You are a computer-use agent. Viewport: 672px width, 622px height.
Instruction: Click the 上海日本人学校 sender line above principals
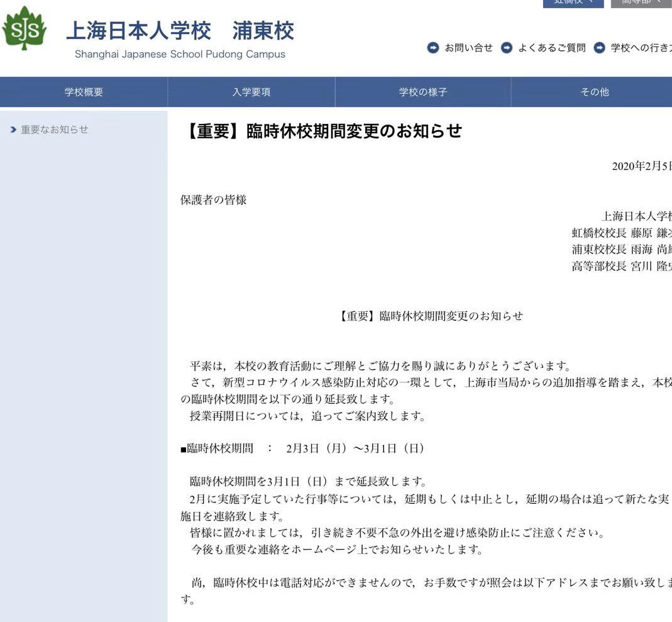click(x=636, y=216)
